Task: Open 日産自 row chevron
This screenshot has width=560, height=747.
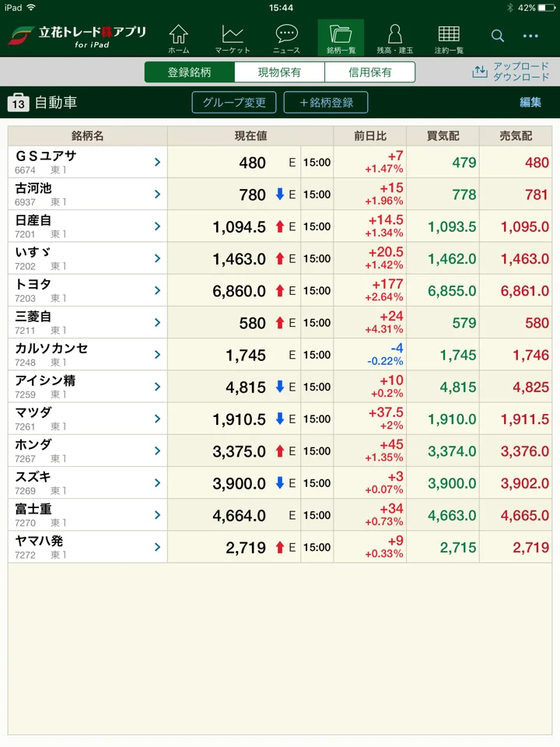Action: pos(158,226)
